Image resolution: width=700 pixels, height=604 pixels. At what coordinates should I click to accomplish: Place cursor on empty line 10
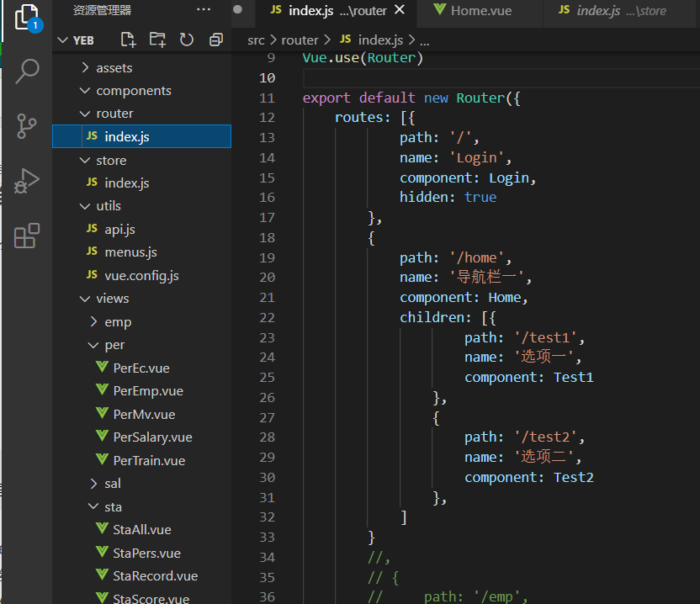(x=500, y=78)
